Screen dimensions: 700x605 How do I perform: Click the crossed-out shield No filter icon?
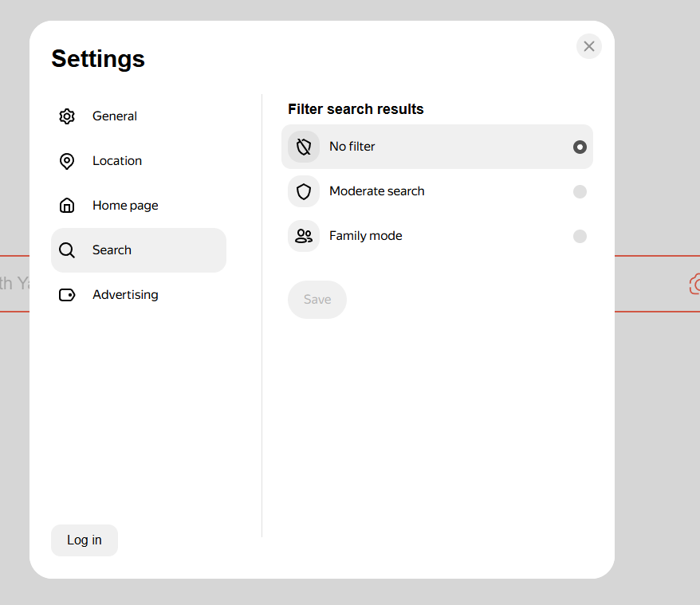pyautogui.click(x=304, y=147)
